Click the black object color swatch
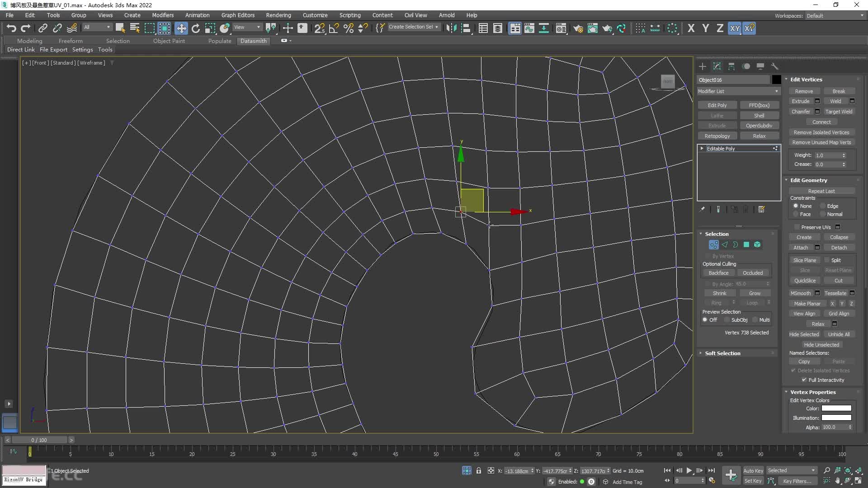The image size is (868, 488). (776, 80)
